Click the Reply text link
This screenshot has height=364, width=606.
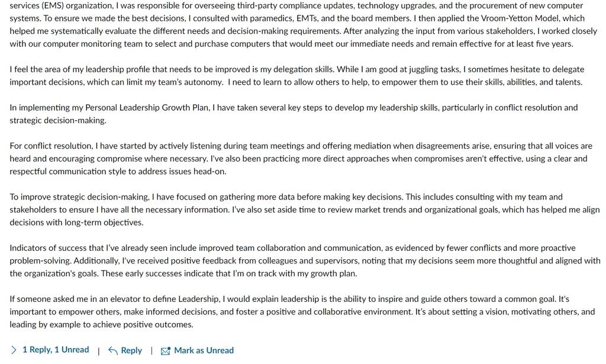click(131, 350)
